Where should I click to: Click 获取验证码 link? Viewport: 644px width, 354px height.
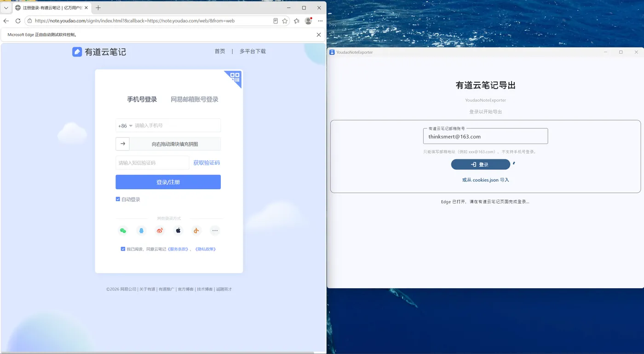207,162
